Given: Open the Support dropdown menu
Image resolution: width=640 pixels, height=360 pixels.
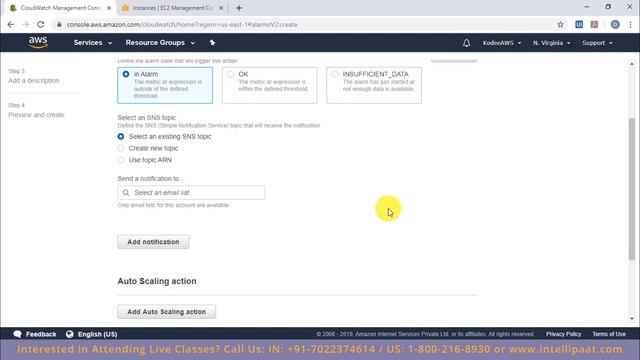Looking at the screenshot, I should pos(597,43).
